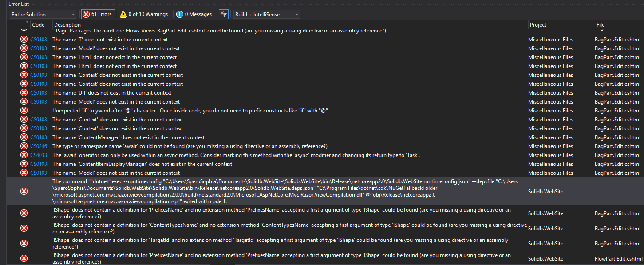Click the FlowPart.Edit.cshtml file cell
The image size is (644, 265).
pyautogui.click(x=619, y=258)
